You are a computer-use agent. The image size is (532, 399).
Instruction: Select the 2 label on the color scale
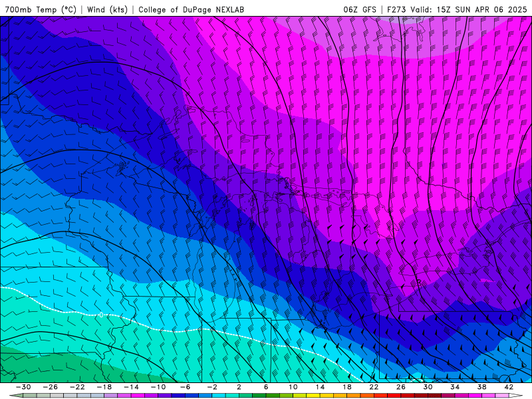[239, 387]
